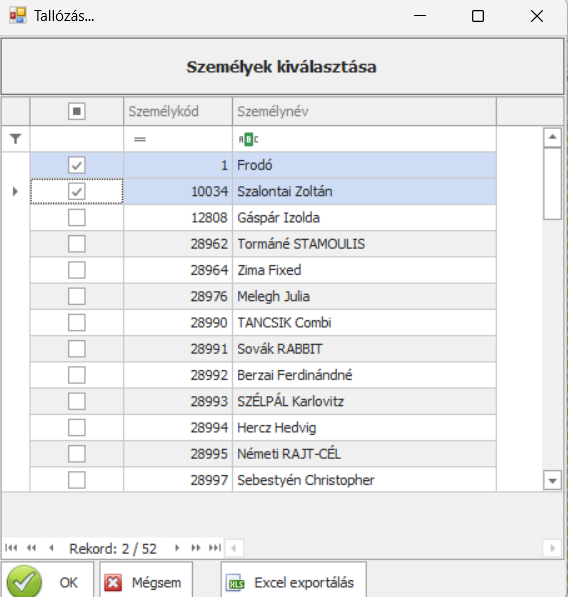The image size is (568, 597).
Task: Check the checkbox for SZÉLPÁL Karlovitz
Action: click(77, 402)
